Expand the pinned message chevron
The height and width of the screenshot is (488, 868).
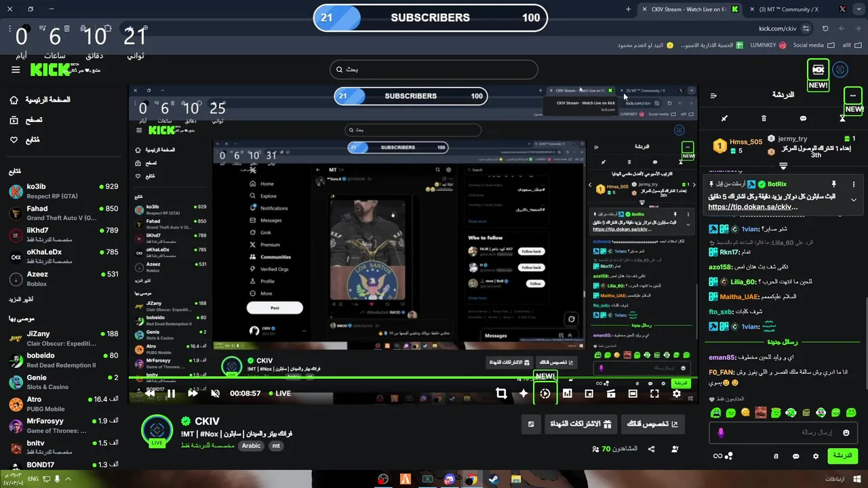point(854,201)
